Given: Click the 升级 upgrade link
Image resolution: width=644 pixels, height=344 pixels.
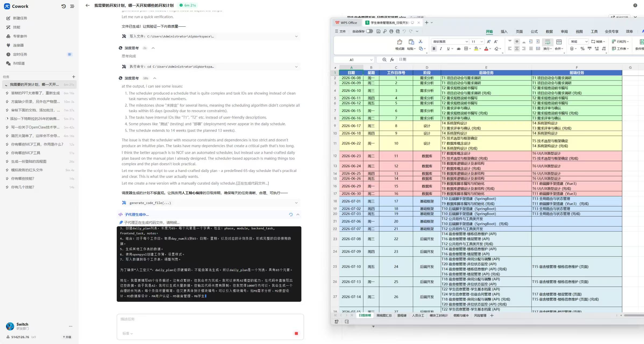Looking at the screenshot, I should click(x=67, y=337).
